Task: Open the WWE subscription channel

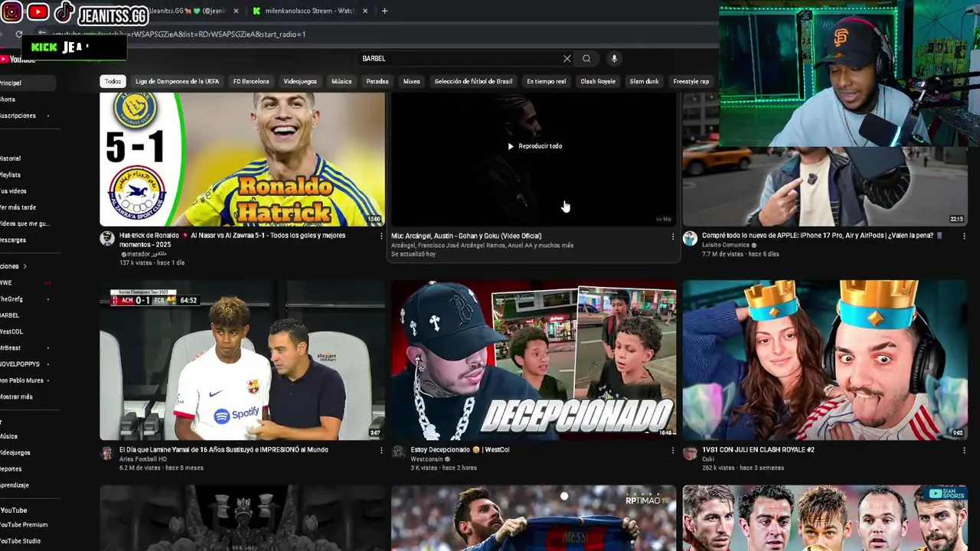Action: point(6,282)
